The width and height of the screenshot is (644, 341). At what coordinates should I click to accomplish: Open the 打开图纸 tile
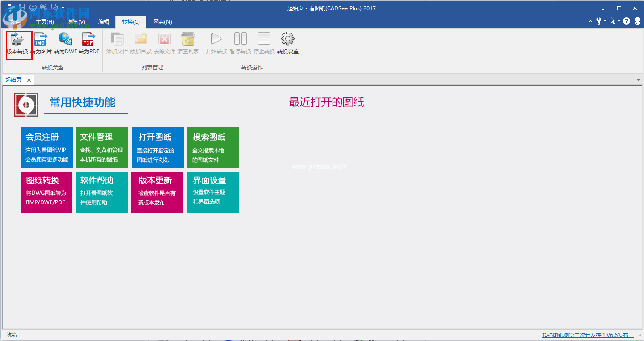(158, 148)
